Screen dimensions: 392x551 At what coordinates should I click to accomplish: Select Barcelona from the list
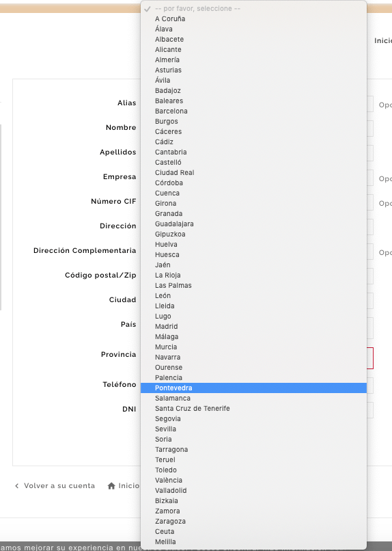254,111
